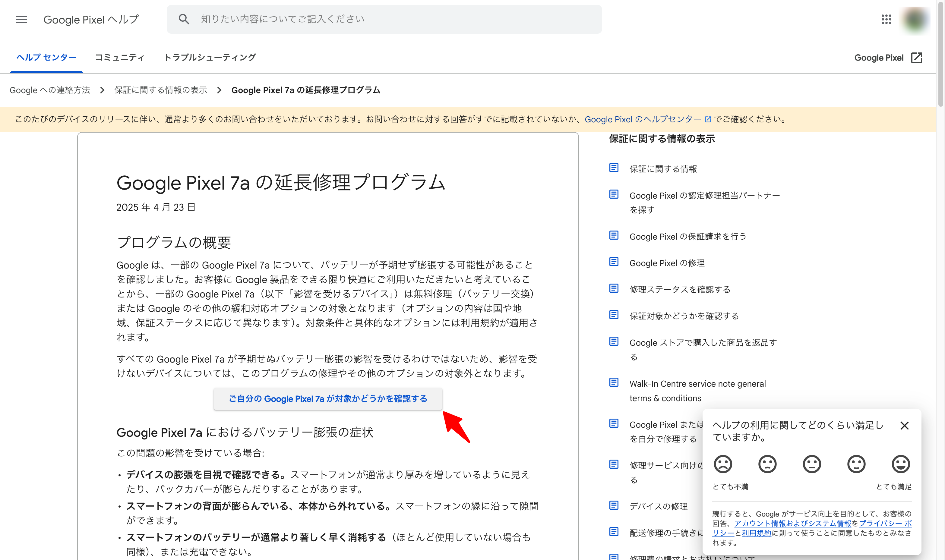Open the external Google Pixel link icon
Image resolution: width=945 pixels, height=560 pixels.
point(917,58)
